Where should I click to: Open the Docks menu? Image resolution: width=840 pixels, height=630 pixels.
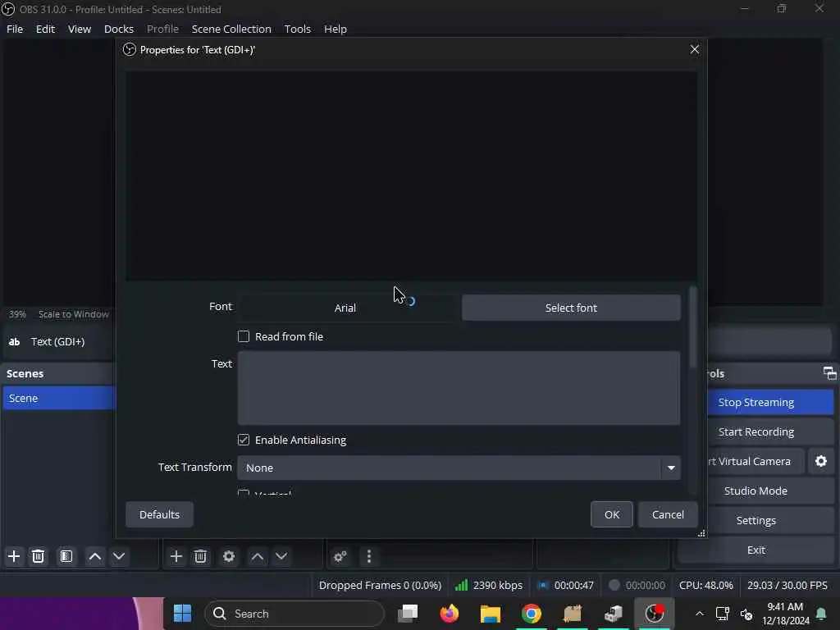pyautogui.click(x=119, y=29)
